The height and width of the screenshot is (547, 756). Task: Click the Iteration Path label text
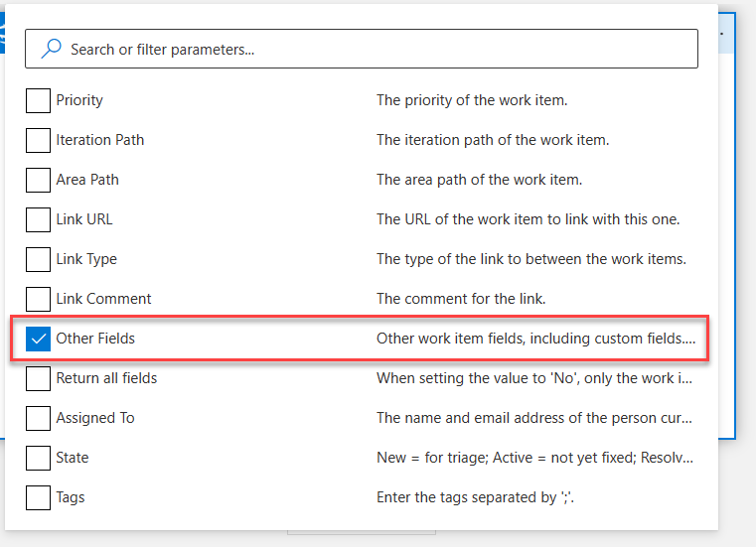99,140
